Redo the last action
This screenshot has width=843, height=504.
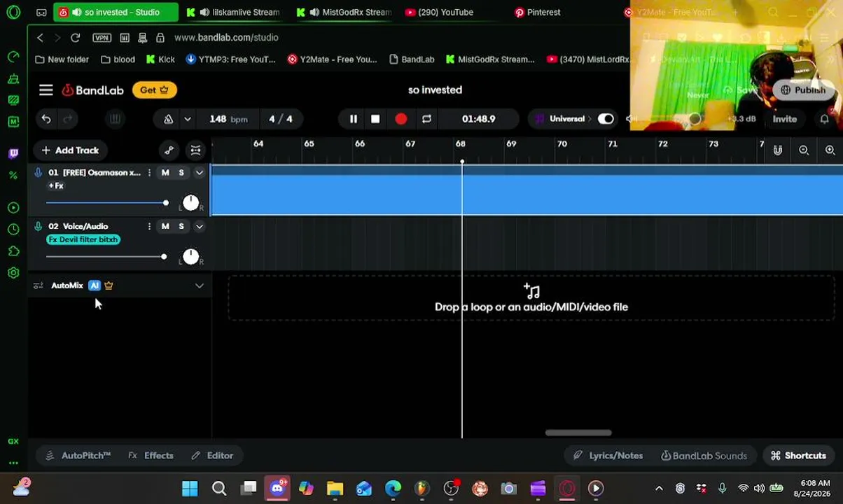coord(68,119)
